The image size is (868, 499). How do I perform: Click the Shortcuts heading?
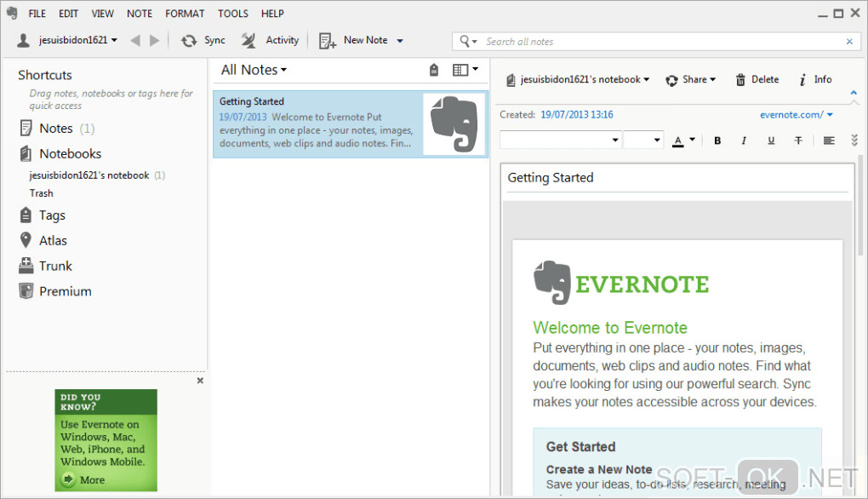[x=45, y=75]
